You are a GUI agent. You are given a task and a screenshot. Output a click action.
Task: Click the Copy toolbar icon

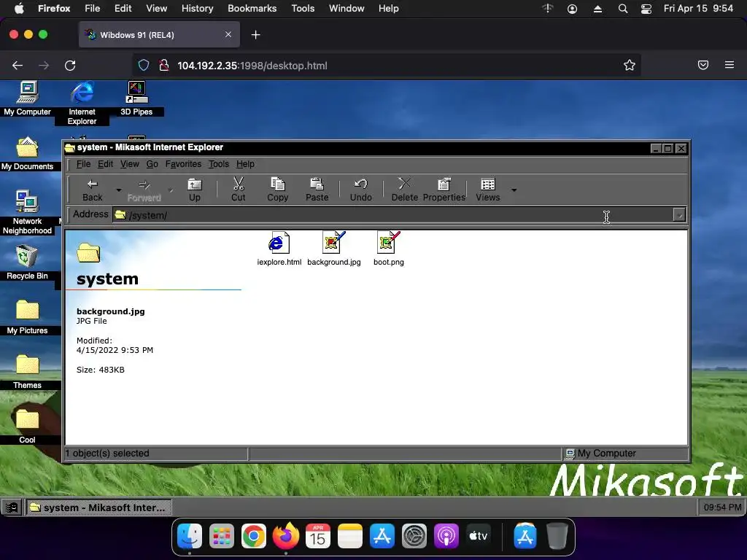point(278,183)
